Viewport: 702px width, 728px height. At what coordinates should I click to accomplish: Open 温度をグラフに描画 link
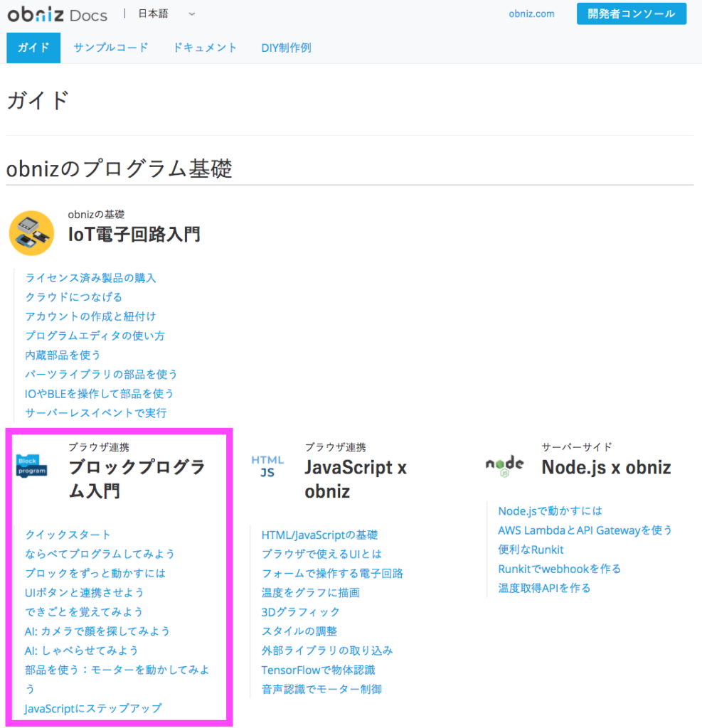[x=310, y=592]
